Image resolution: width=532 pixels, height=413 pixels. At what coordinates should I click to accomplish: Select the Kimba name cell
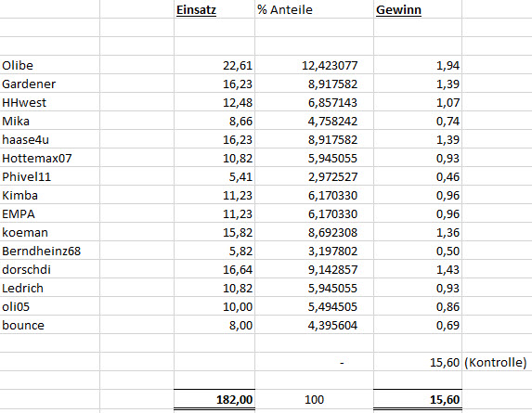pyautogui.click(x=50, y=195)
